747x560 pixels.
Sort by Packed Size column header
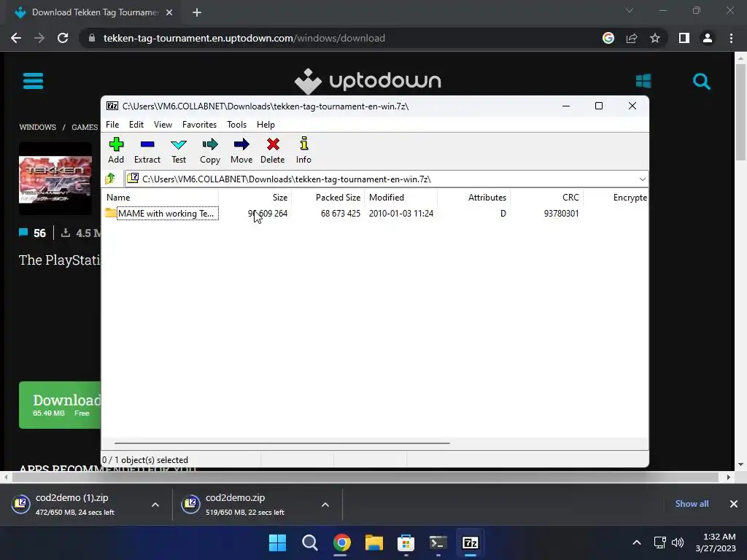point(338,198)
